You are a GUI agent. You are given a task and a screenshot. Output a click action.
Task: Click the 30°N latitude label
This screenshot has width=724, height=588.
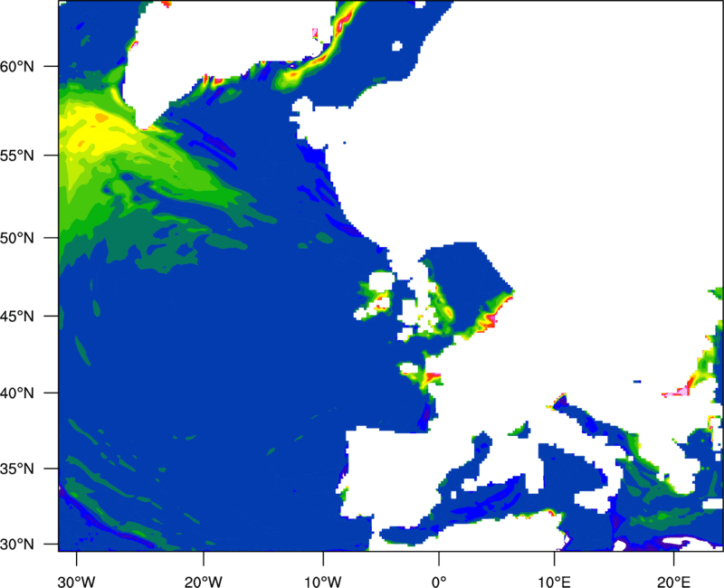[17, 545]
